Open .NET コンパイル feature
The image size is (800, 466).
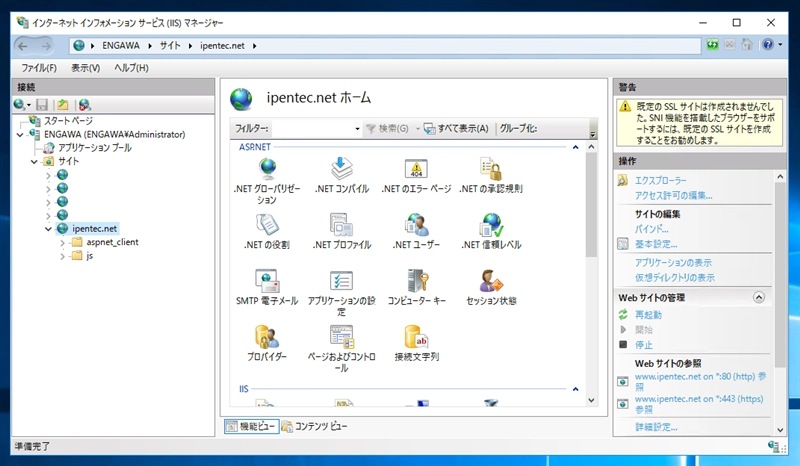click(x=341, y=175)
